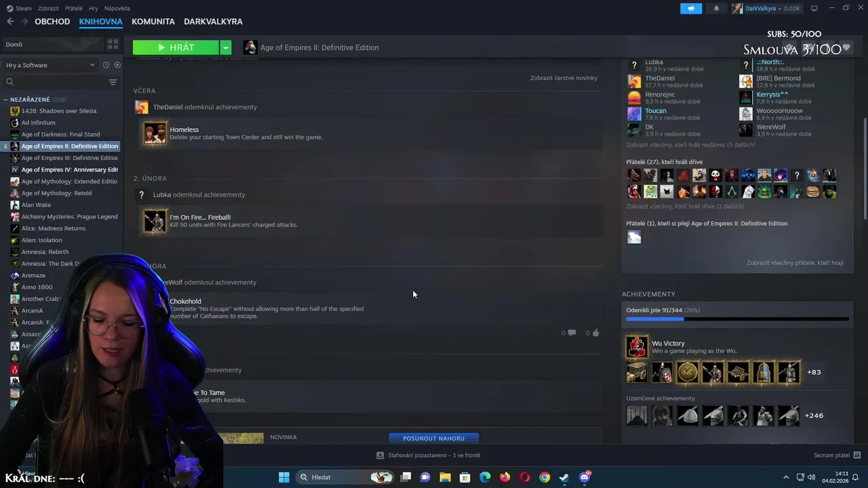Open Google Chrome from taskbar
The width and height of the screenshot is (868, 488).
[x=545, y=477]
